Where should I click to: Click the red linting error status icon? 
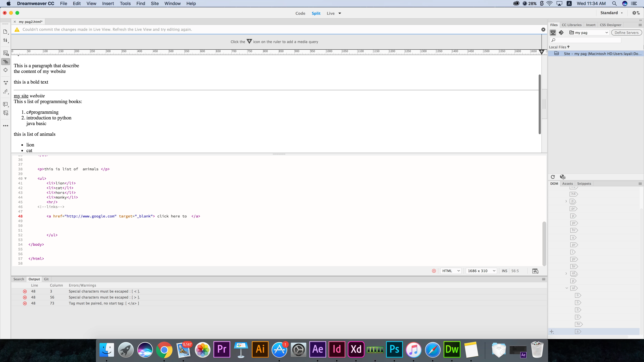tap(434, 271)
